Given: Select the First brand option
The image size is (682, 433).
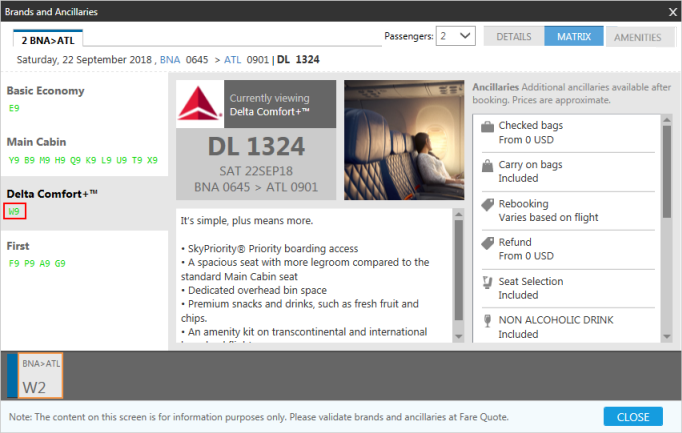Looking at the screenshot, I should 18,246.
